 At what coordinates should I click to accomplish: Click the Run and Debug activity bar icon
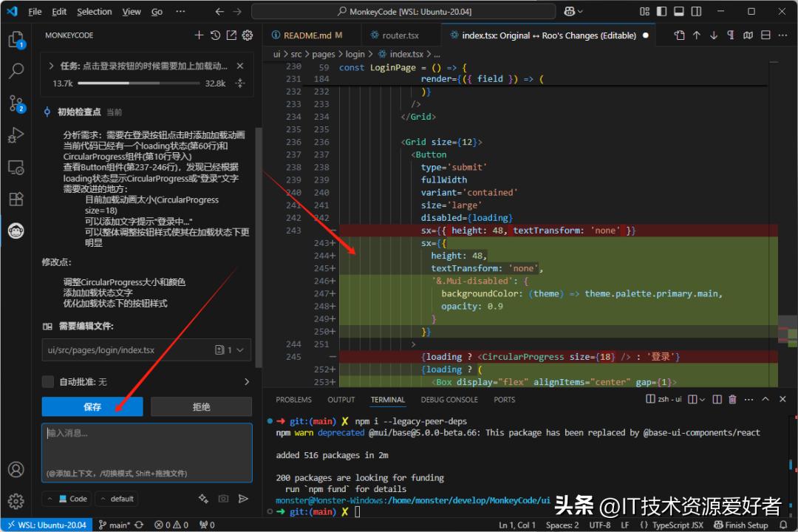click(16, 134)
